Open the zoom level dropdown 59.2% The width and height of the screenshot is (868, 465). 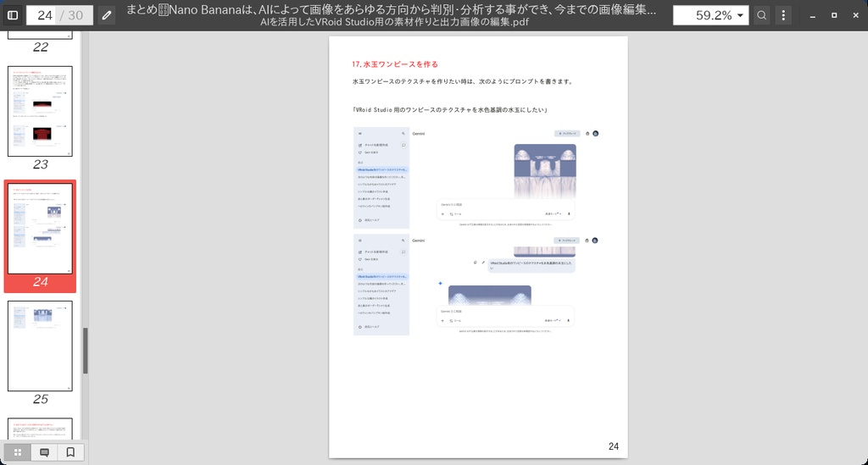click(x=711, y=15)
